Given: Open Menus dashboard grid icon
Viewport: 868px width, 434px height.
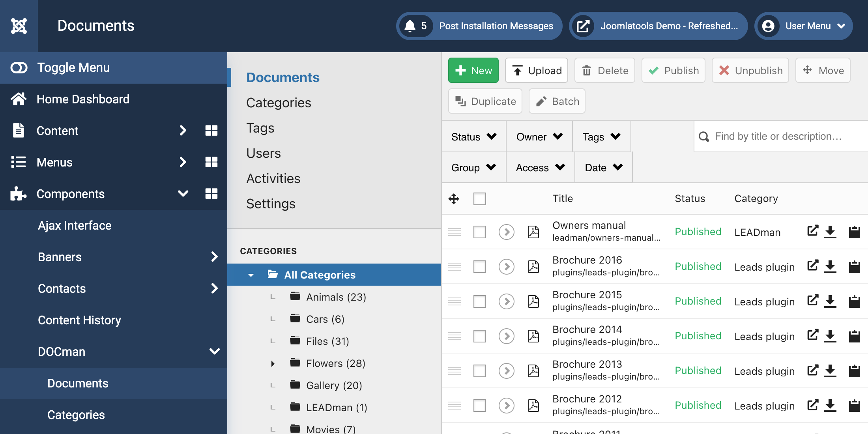Looking at the screenshot, I should coord(211,162).
